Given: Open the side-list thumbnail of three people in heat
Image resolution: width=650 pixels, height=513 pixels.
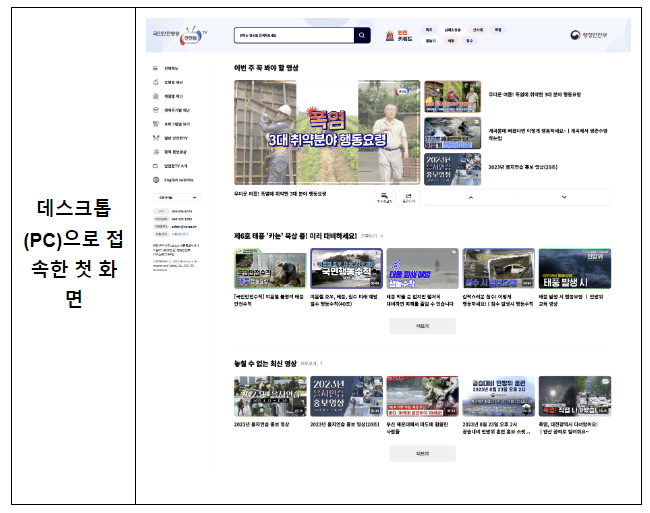Looking at the screenshot, I should pos(452,97).
